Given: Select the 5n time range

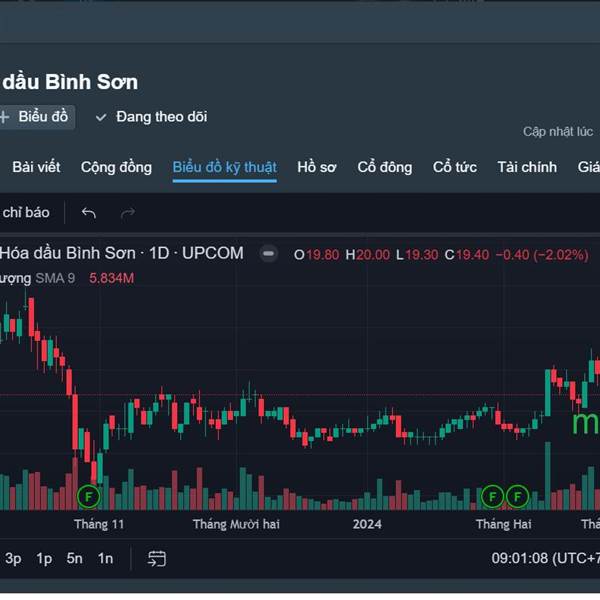Looking at the screenshot, I should [x=75, y=559].
